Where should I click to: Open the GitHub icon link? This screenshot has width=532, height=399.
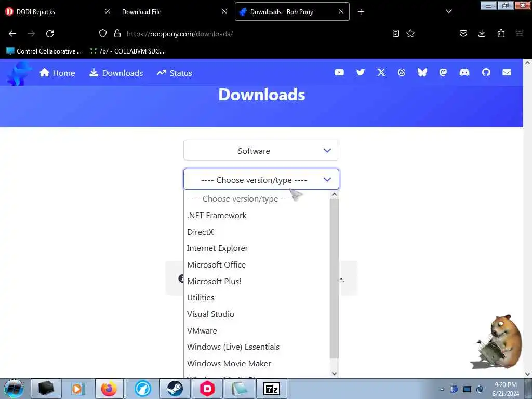tap(486, 72)
